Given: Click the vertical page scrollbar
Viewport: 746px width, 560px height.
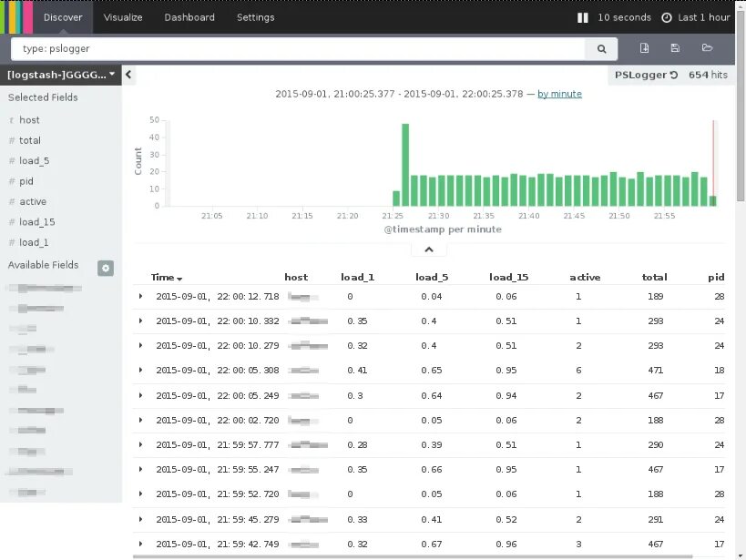Looking at the screenshot, I should [741, 105].
